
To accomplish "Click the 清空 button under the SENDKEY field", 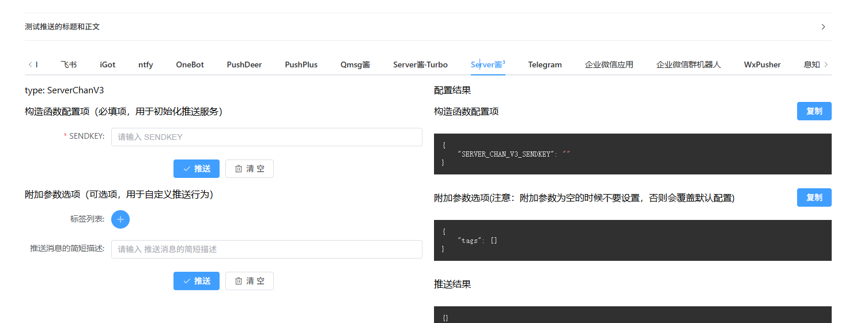I will click(x=250, y=169).
